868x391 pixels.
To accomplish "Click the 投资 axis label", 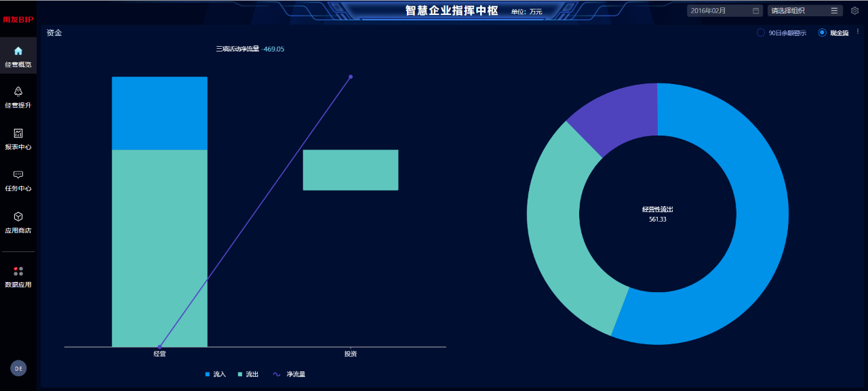I will [351, 354].
